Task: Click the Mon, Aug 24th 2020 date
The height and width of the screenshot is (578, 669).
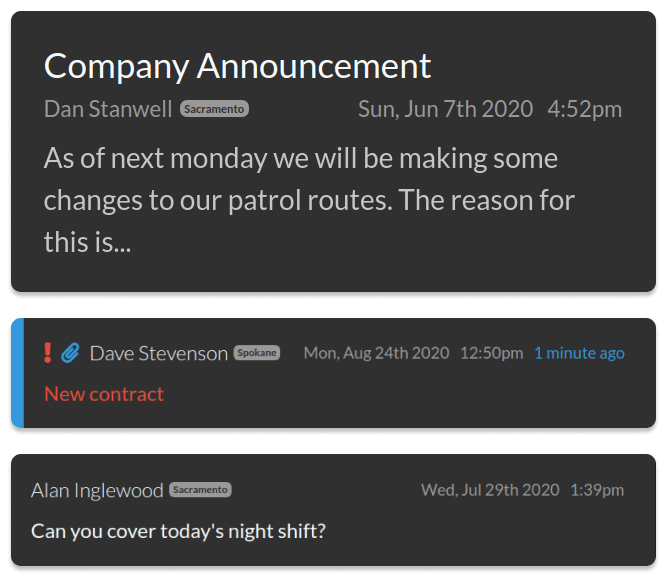Action: [376, 353]
